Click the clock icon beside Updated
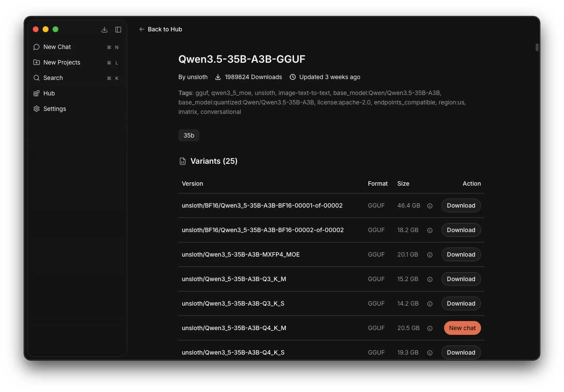Viewport: 564px width, 392px height. (x=293, y=77)
